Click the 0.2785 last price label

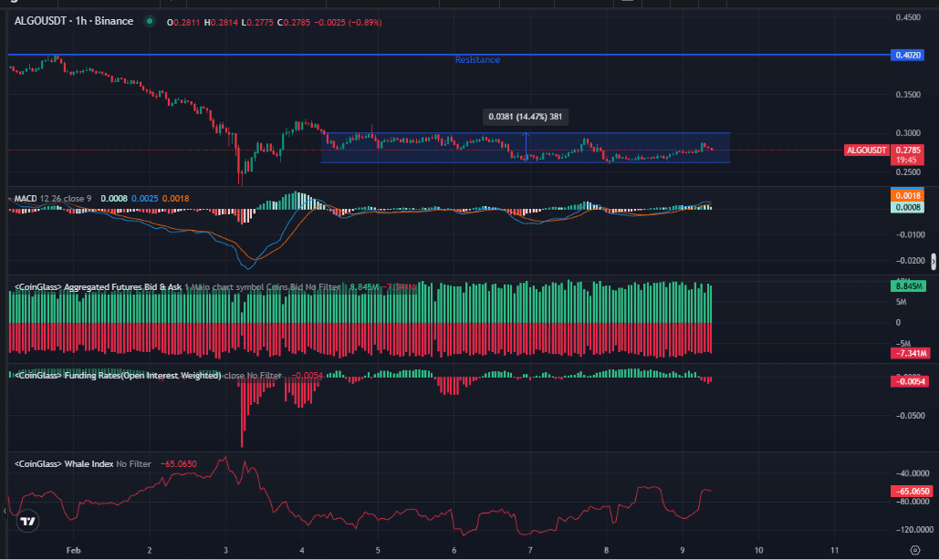coord(908,149)
